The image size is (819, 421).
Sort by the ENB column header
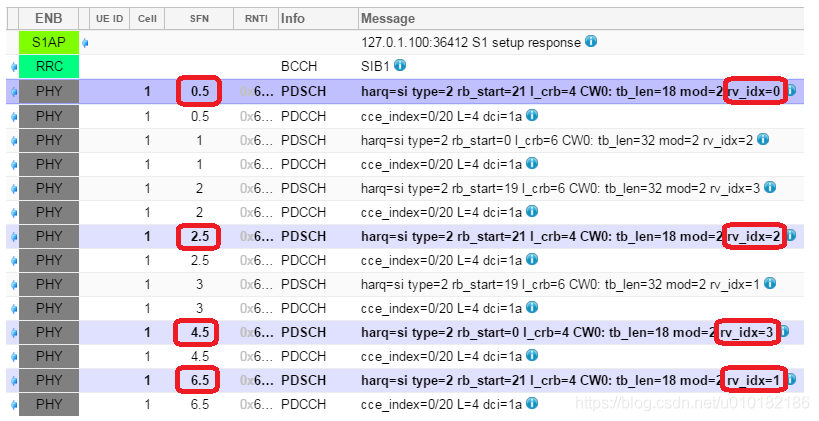[49, 19]
